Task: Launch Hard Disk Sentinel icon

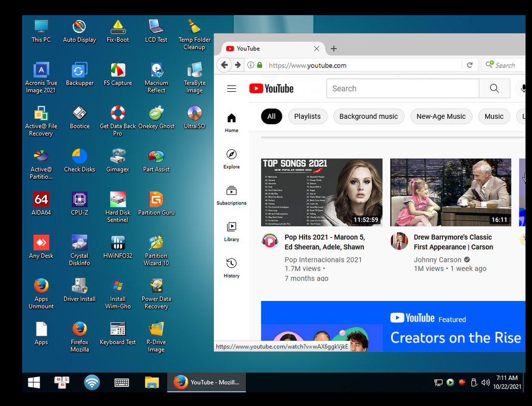Action: coord(118,208)
